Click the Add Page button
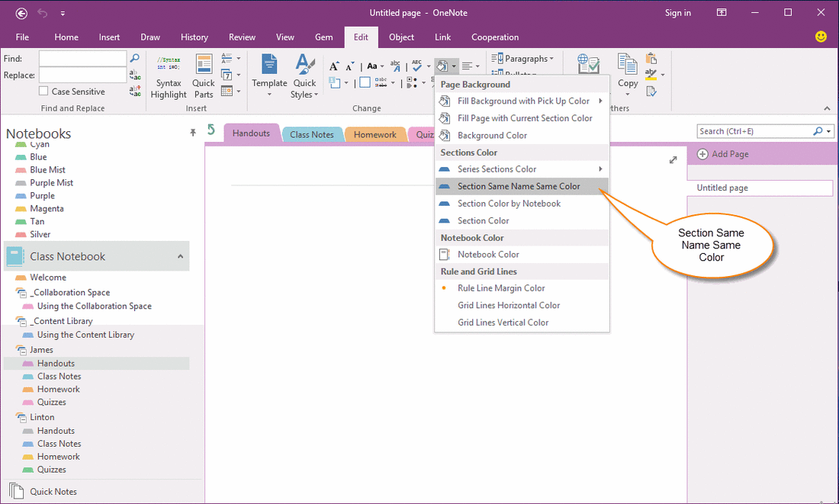This screenshot has height=504, width=839. [x=722, y=154]
